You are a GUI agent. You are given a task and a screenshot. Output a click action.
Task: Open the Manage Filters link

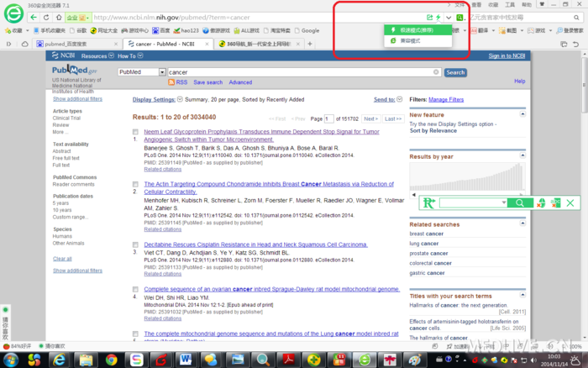coord(446,99)
